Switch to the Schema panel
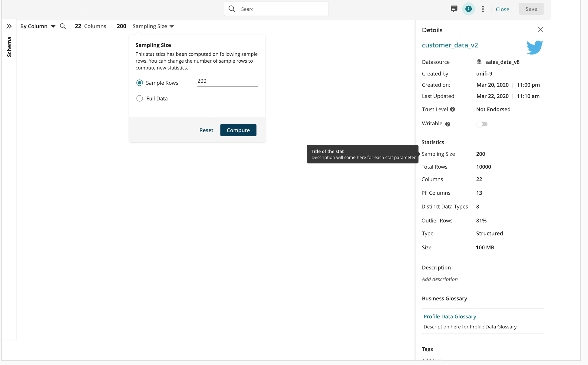Screen dimensions: 588x365 click(9, 47)
